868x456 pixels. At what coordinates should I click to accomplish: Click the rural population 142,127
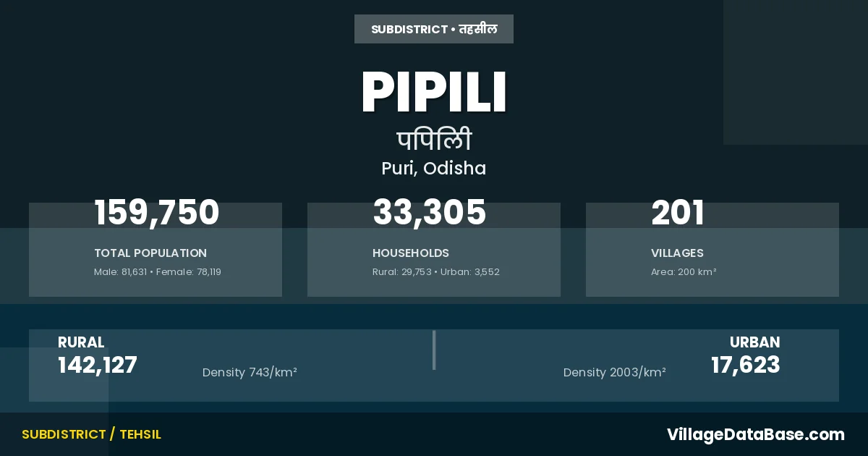pos(98,365)
